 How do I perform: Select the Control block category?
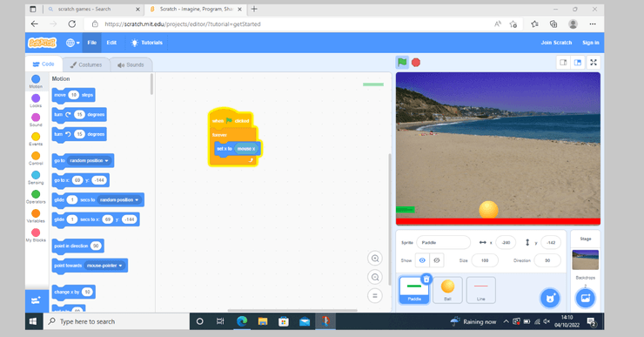pos(36,158)
